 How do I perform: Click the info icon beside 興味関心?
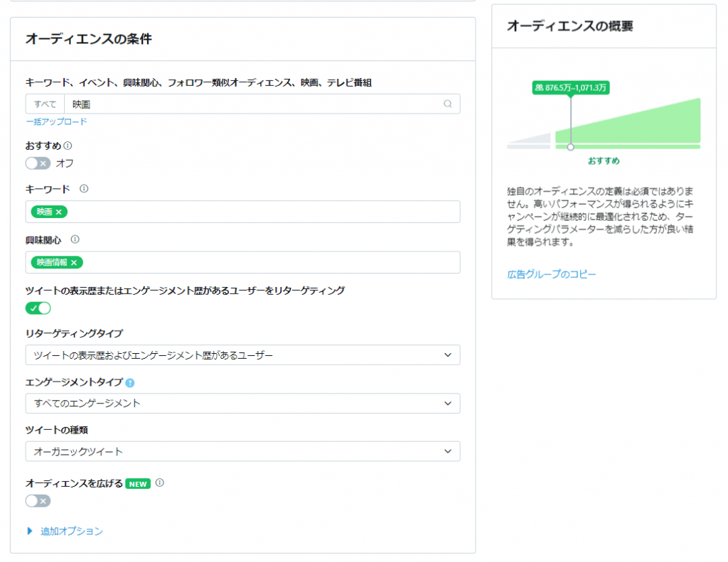[73, 240]
